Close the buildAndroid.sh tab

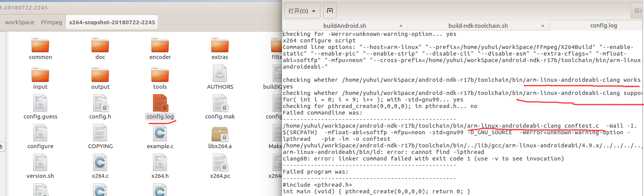(401, 26)
